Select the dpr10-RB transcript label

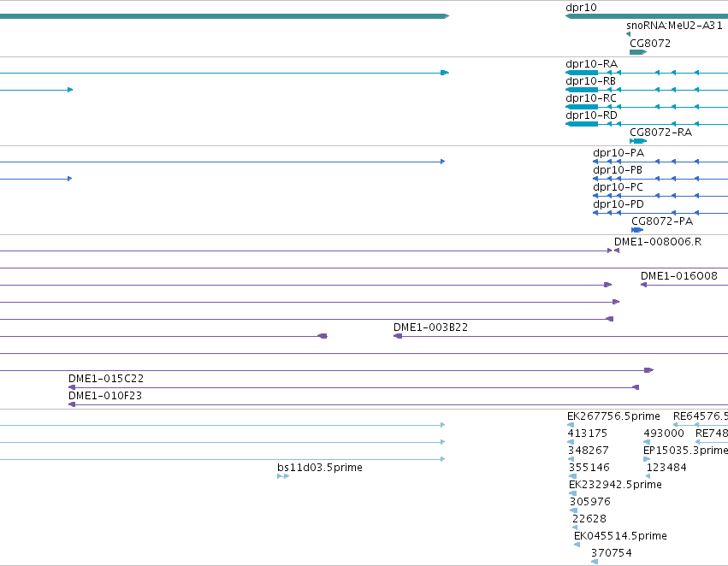click(x=590, y=80)
